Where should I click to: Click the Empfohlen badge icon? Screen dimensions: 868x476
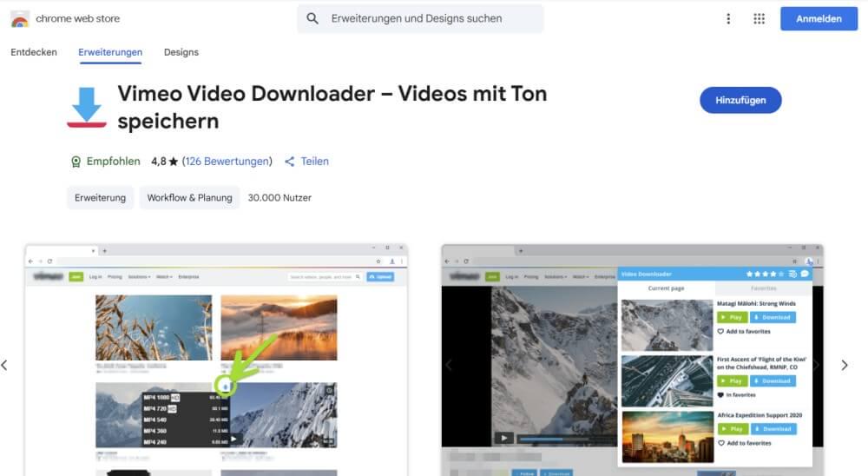tap(76, 162)
